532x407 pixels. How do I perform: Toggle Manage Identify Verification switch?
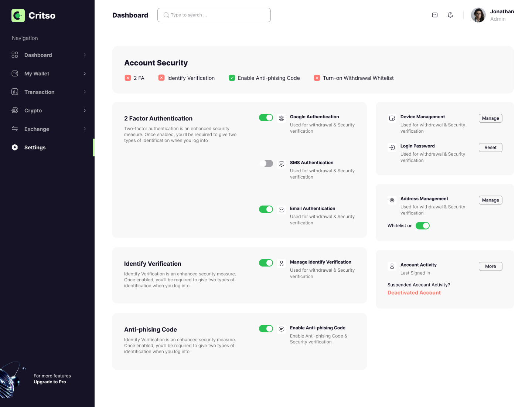(266, 263)
